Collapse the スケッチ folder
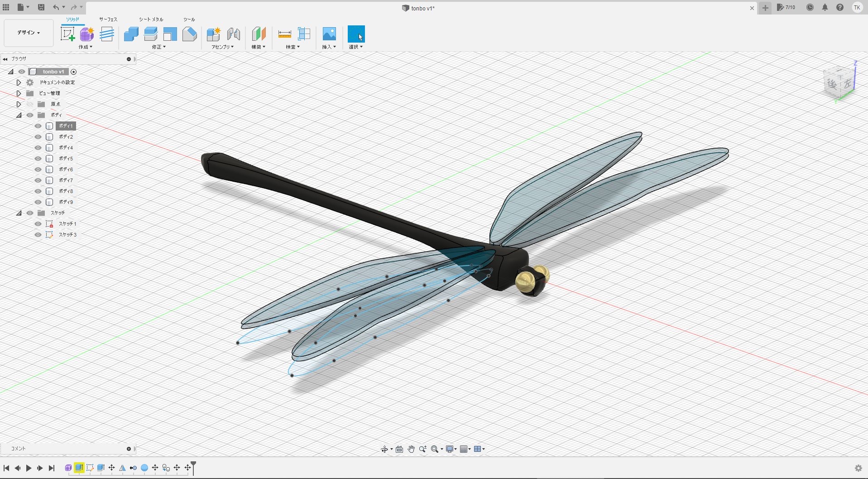The height and width of the screenshot is (479, 868). tap(19, 213)
